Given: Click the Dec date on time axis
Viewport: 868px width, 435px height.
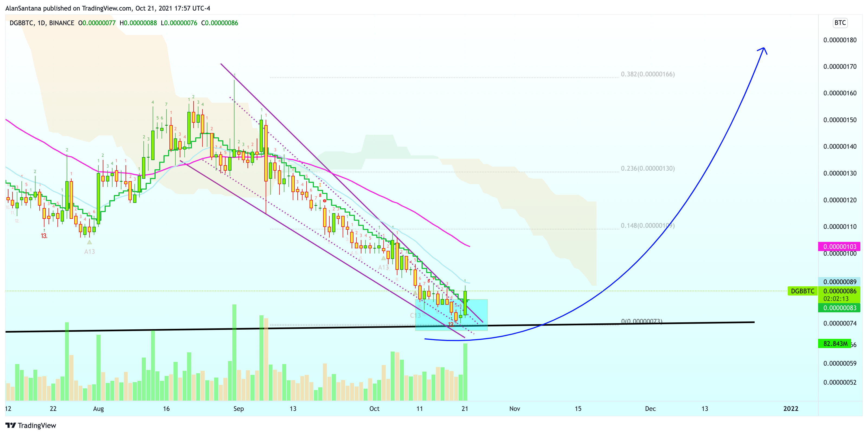Looking at the screenshot, I should click(650, 408).
